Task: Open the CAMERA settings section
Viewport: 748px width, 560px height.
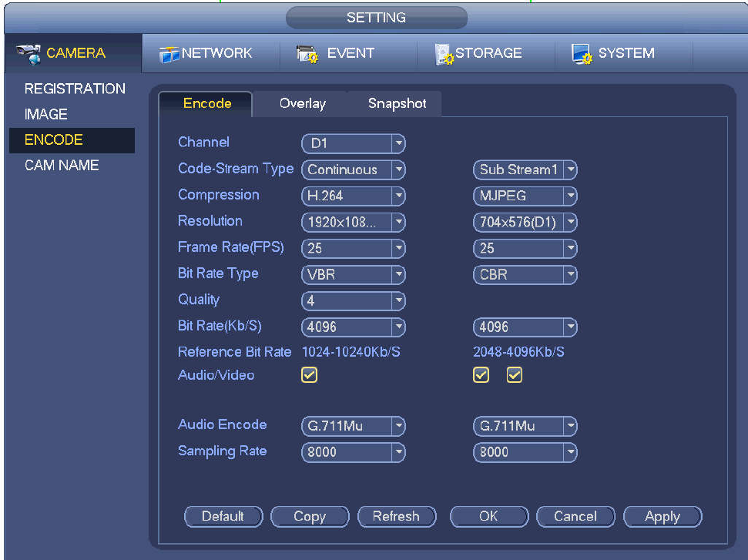Action: pos(73,53)
